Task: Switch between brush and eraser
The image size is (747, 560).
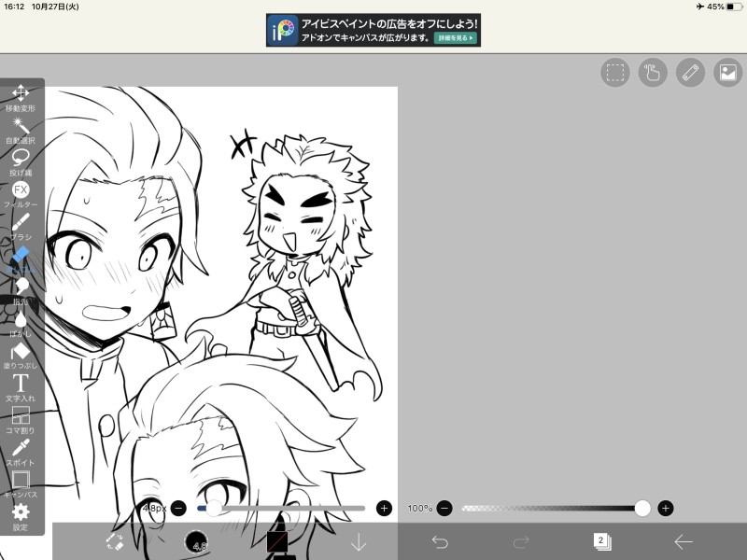Action: [114, 542]
